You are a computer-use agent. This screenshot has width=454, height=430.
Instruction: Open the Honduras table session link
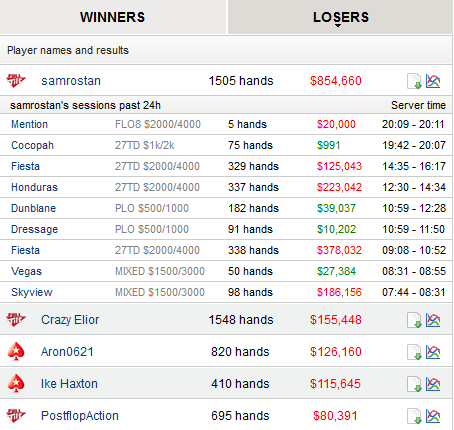[x=34, y=187]
